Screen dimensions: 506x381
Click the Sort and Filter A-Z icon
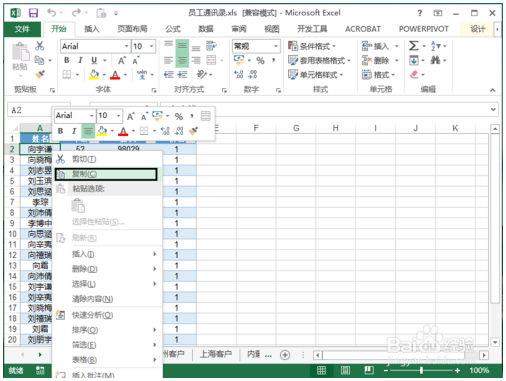[x=435, y=46]
